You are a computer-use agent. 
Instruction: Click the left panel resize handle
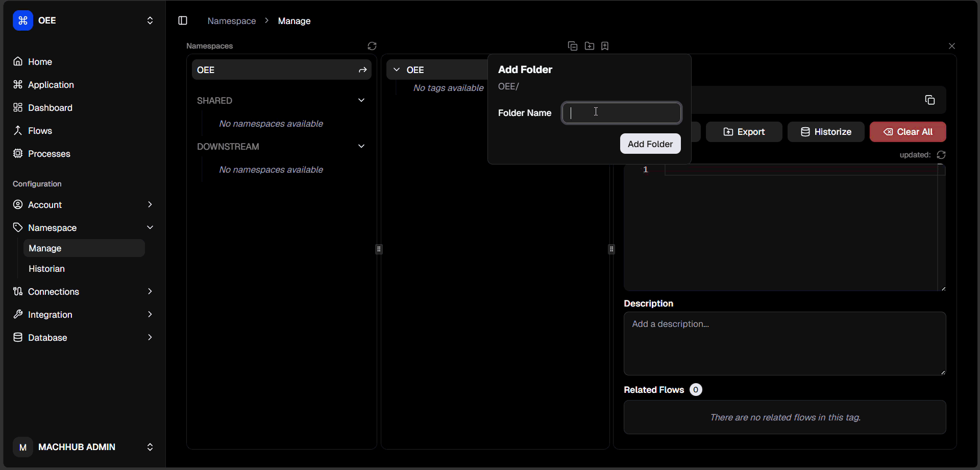click(x=379, y=249)
